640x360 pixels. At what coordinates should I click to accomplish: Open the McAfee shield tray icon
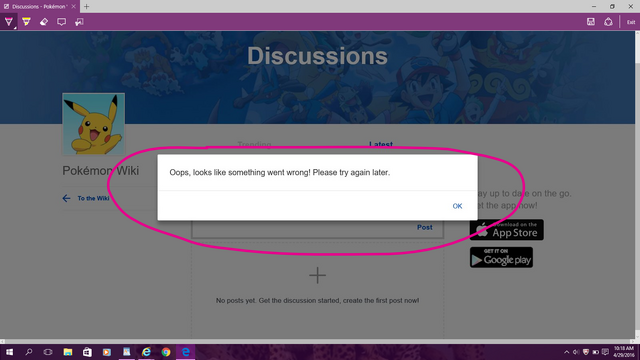click(x=586, y=352)
